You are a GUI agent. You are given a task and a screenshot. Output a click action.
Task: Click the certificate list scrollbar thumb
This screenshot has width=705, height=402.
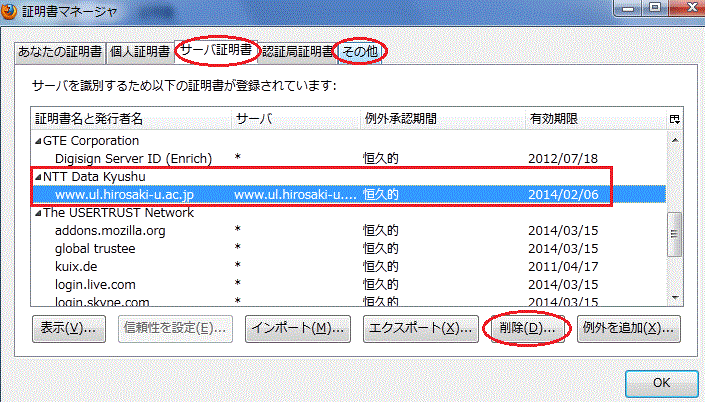point(674,234)
